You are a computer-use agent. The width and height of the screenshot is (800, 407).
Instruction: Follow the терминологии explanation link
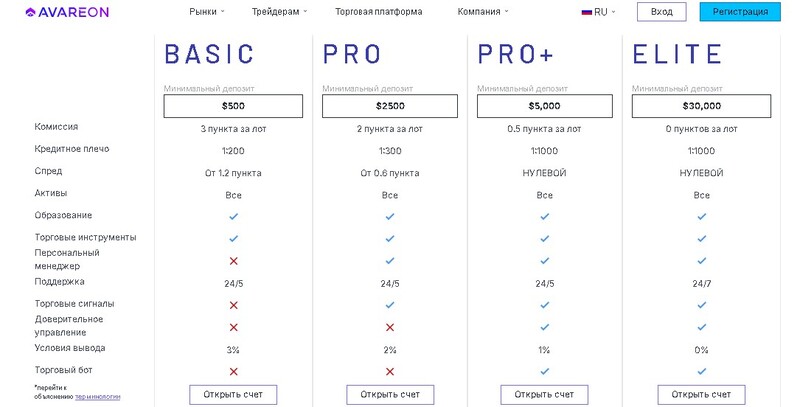pos(97,397)
